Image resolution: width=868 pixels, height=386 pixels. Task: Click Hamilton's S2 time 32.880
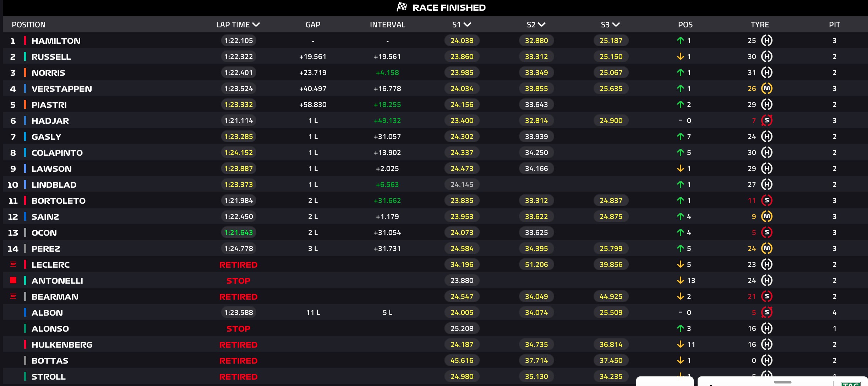[536, 41]
